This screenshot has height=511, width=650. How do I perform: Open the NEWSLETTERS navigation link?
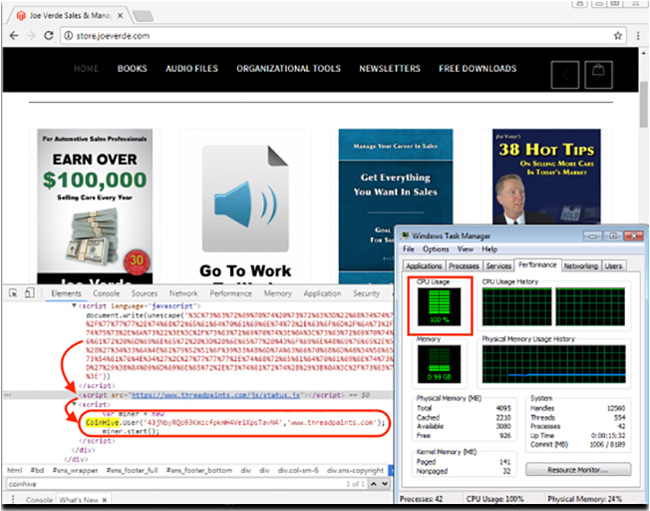[x=390, y=69]
